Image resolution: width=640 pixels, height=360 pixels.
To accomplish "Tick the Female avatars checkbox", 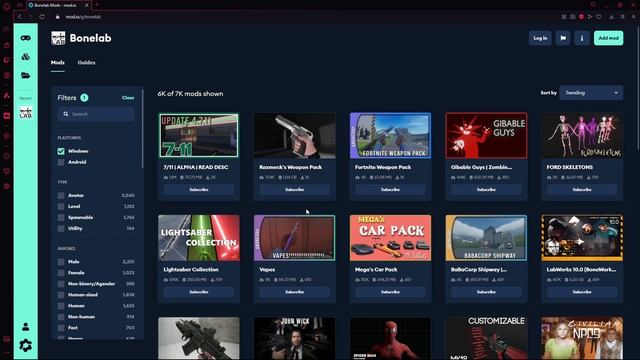I will (x=61, y=273).
